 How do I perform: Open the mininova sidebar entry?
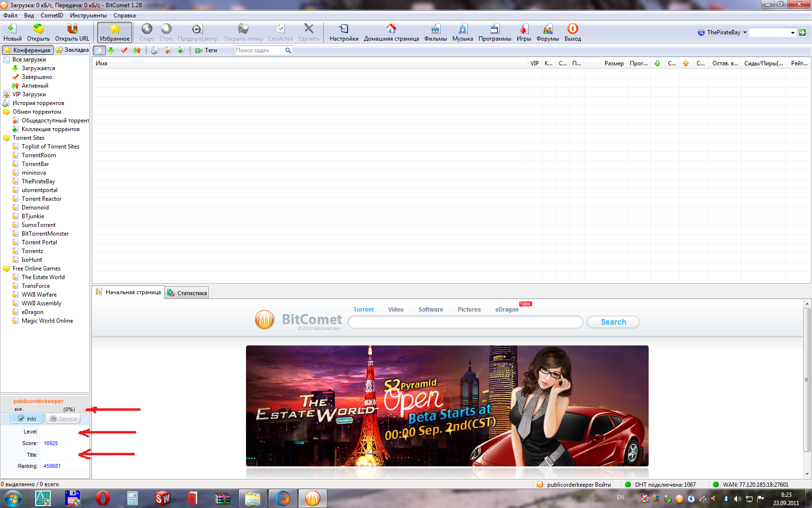[x=34, y=173]
